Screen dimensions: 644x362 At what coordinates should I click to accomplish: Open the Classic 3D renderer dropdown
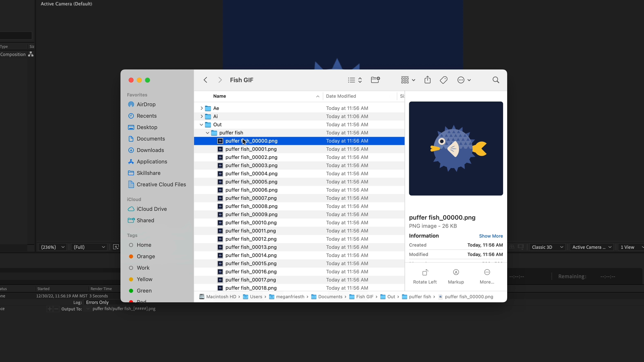547,247
